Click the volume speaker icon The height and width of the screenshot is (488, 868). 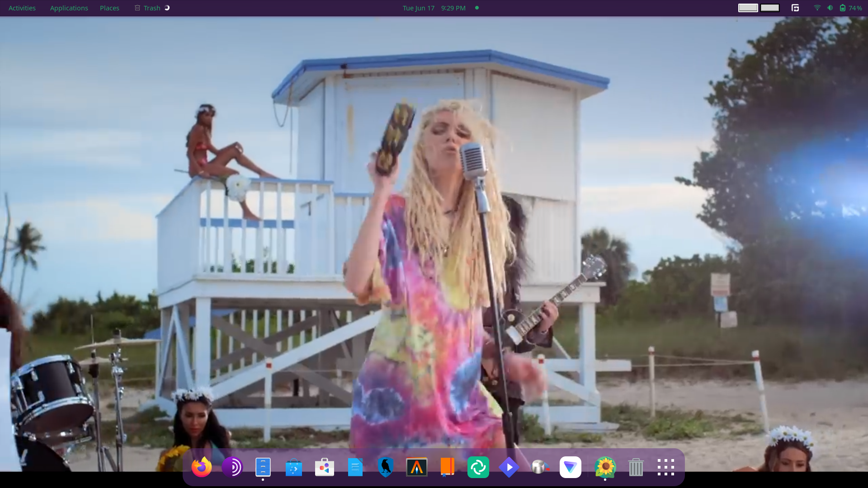[x=830, y=8]
